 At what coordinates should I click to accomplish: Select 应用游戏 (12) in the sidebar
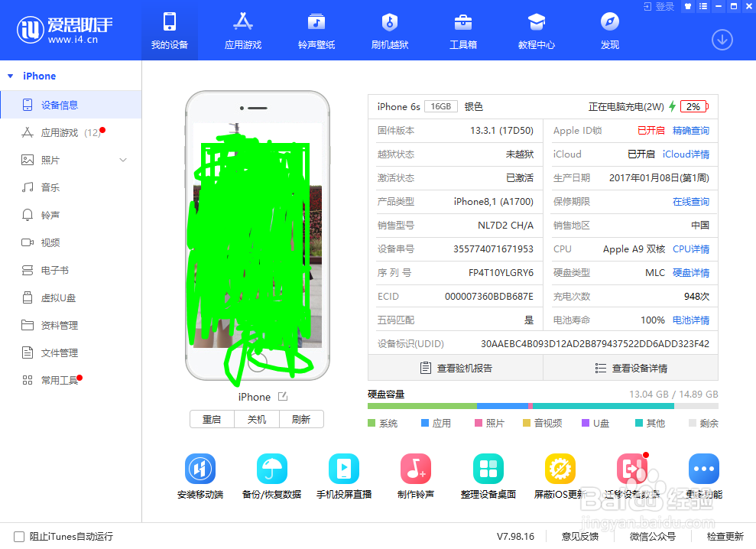click(x=71, y=133)
